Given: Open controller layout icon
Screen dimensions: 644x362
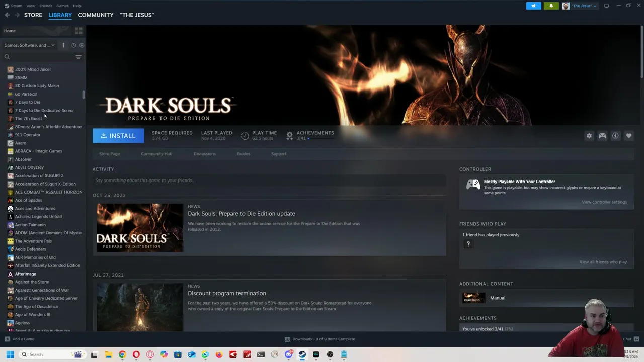Looking at the screenshot, I should (x=602, y=136).
